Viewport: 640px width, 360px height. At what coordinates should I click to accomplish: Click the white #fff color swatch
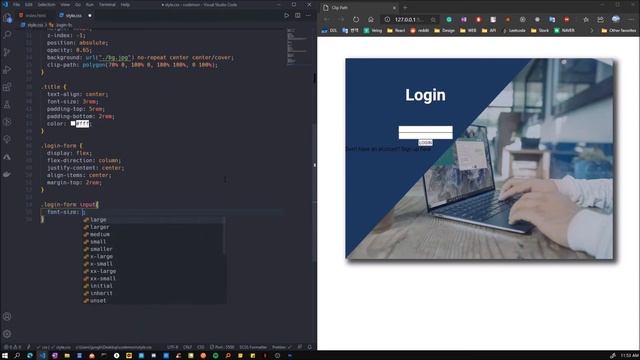pyautogui.click(x=73, y=123)
